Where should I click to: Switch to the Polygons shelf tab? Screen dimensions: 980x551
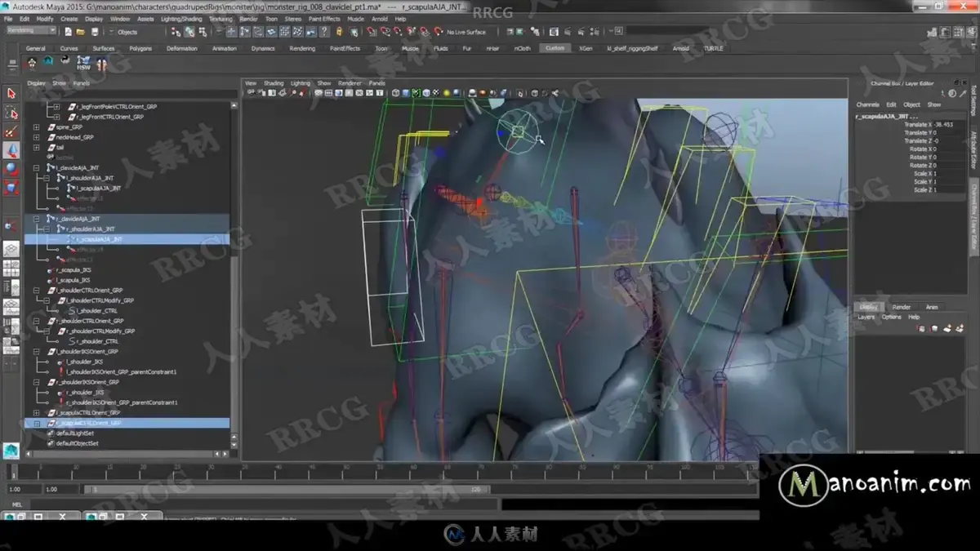140,48
